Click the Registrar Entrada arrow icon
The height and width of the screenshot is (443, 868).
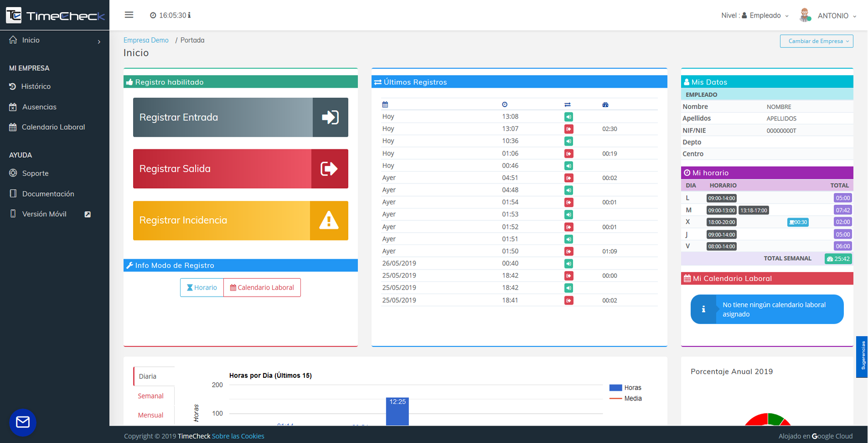[330, 117]
